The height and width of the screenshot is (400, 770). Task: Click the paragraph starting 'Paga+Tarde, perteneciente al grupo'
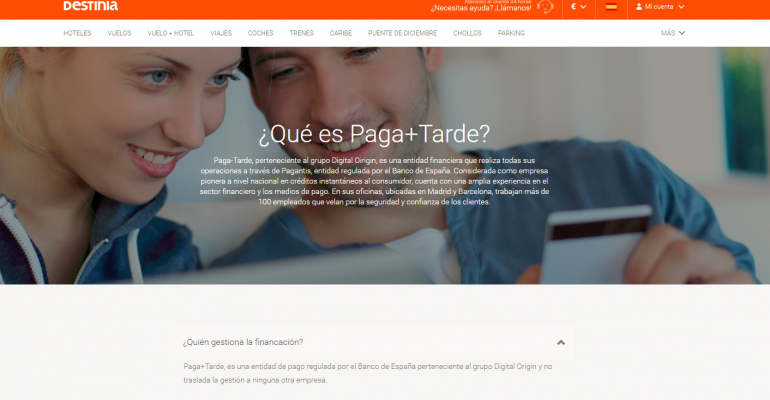(374, 181)
